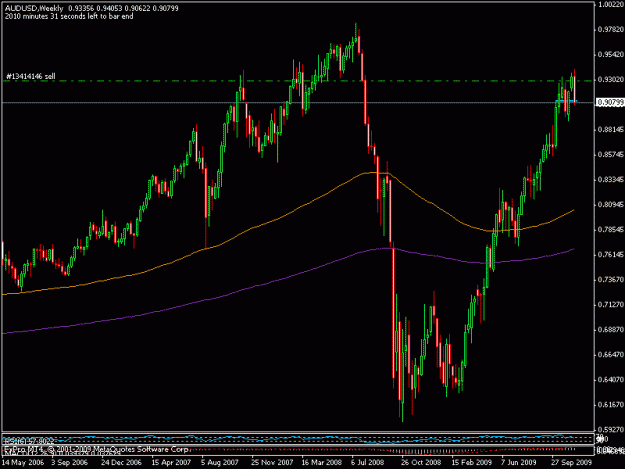Screen dimensions: 625x469
Task: Select the green dashed sell order line
Action: pyautogui.click(x=298, y=81)
